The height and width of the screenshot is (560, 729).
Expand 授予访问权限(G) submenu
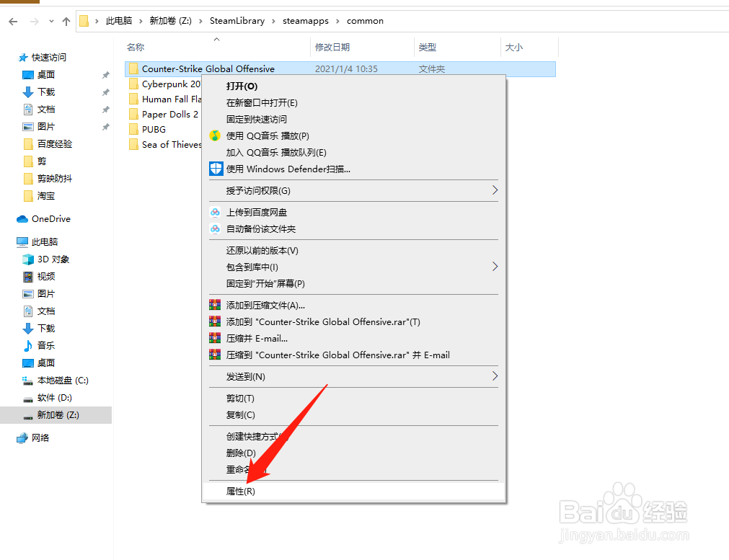pos(353,190)
